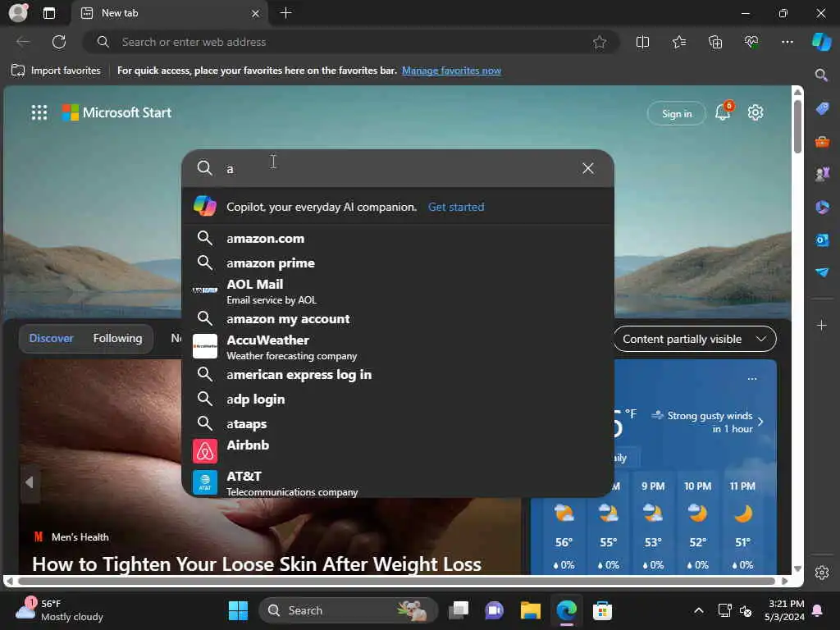Open Windows Start menu
Viewport: 840px width, 630px height.
[238, 610]
